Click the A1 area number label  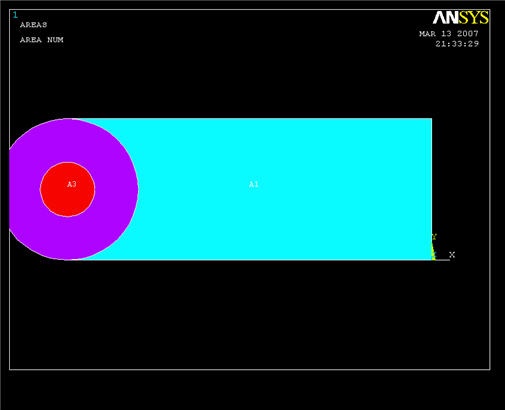[x=254, y=184]
